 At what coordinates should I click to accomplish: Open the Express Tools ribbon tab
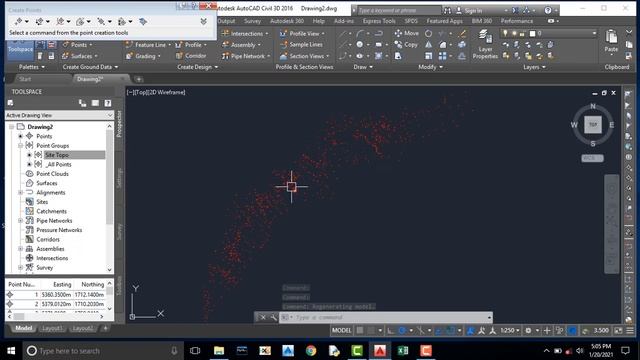[x=379, y=21]
